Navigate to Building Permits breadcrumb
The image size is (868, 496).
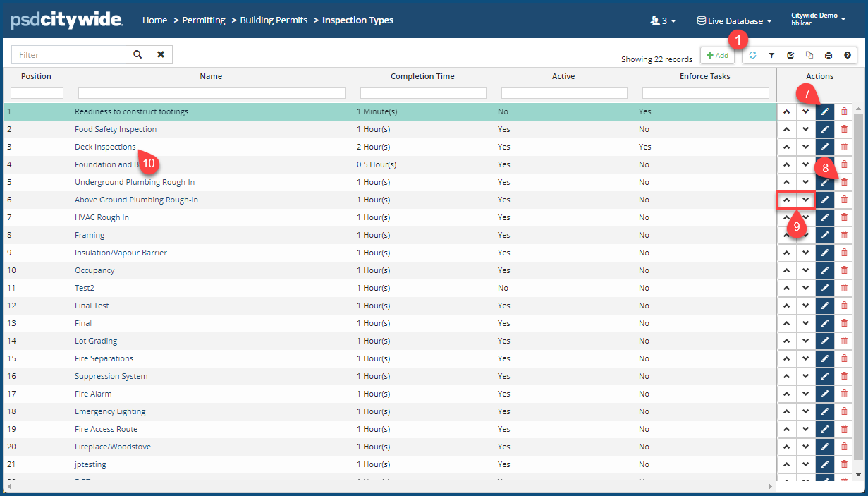coord(274,20)
